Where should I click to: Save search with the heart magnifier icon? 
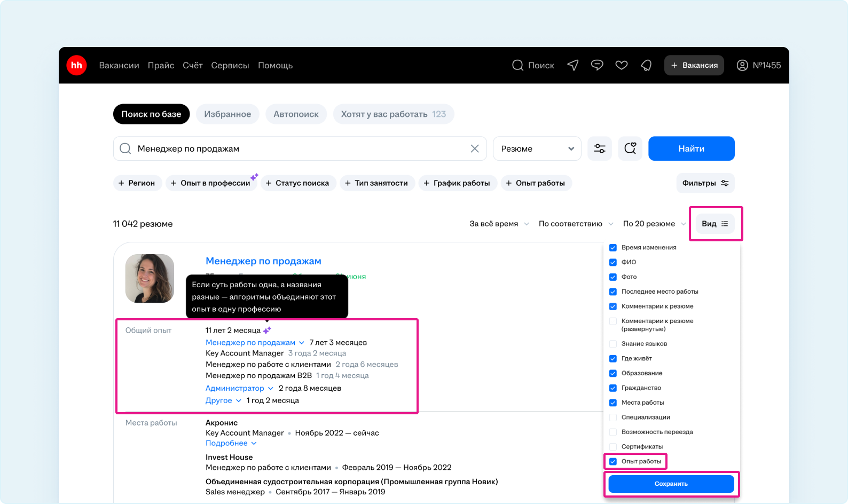pos(630,148)
